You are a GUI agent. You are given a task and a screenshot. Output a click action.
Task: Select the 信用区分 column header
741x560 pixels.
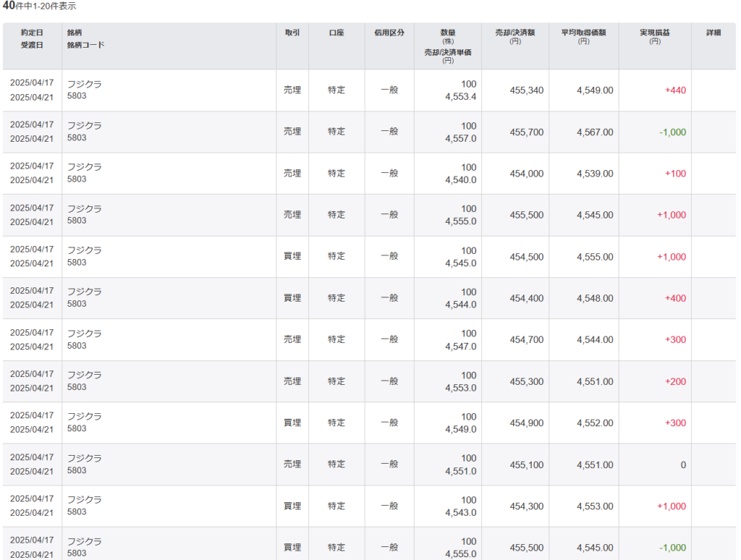(x=389, y=33)
